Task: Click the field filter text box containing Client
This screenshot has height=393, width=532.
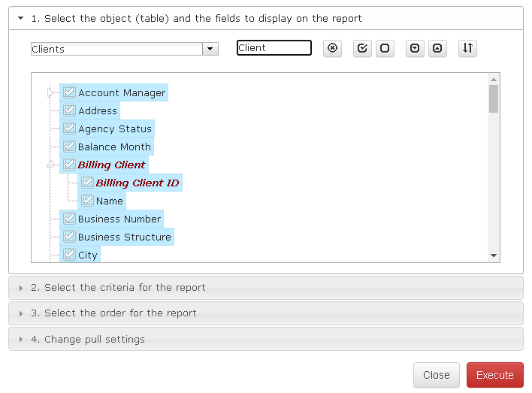Action: point(274,48)
